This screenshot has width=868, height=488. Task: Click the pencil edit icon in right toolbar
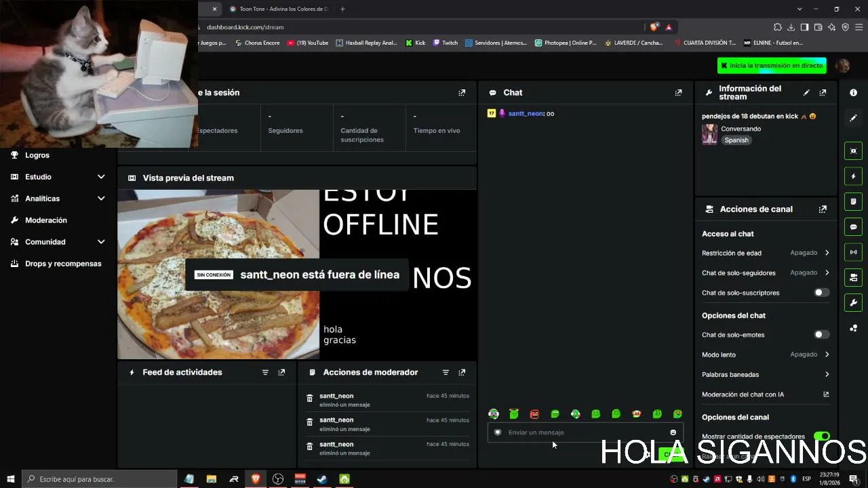[853, 118]
